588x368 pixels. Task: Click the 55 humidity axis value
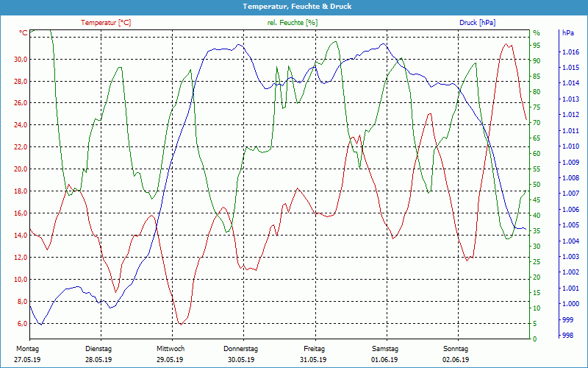[537, 169]
